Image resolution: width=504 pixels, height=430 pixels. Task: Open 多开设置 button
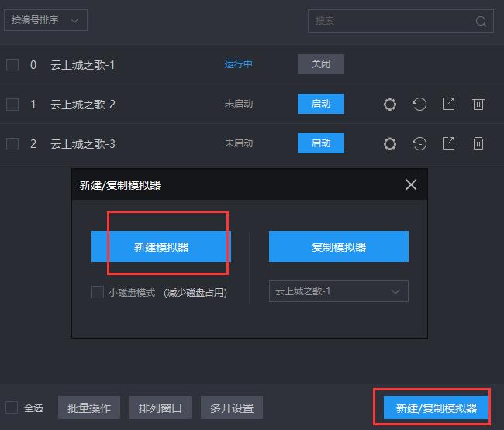[232, 408]
